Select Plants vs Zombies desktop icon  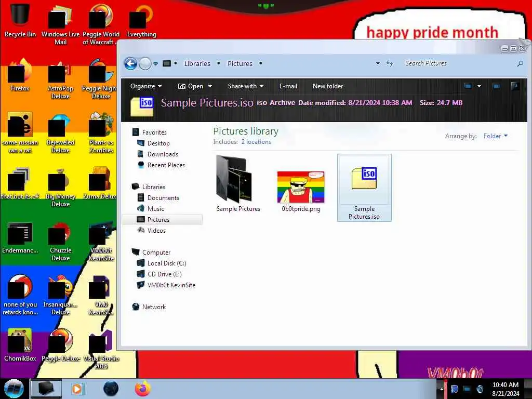click(101, 133)
